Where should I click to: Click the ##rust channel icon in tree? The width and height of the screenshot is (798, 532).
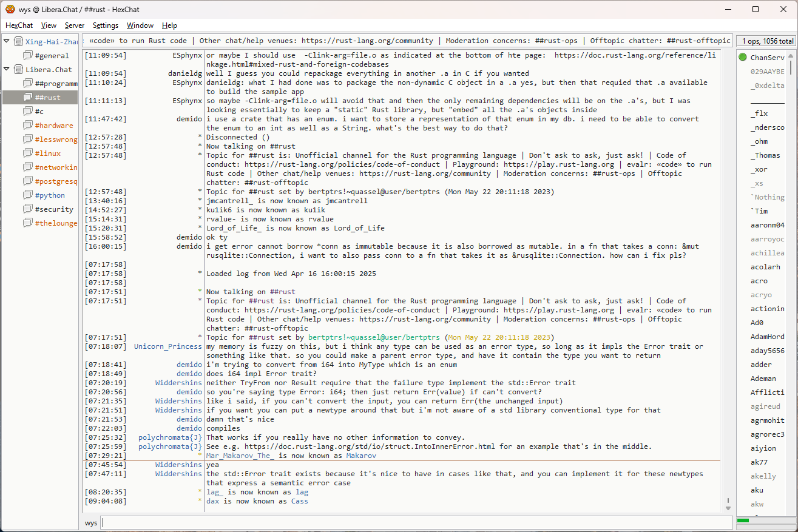tap(28, 98)
